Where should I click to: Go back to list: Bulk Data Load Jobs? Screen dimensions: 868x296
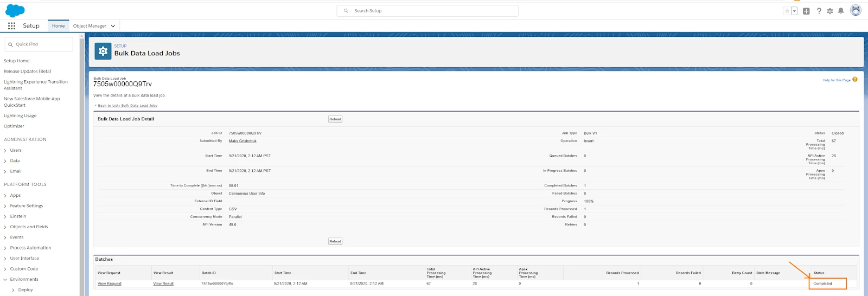coord(127,106)
